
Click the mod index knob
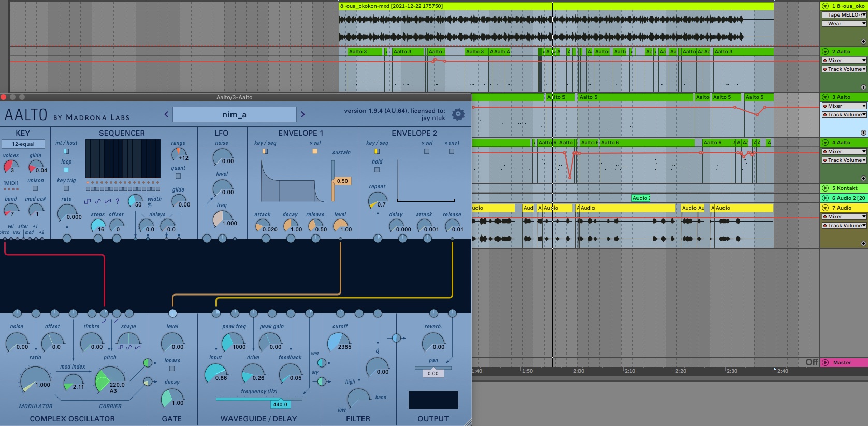(73, 383)
